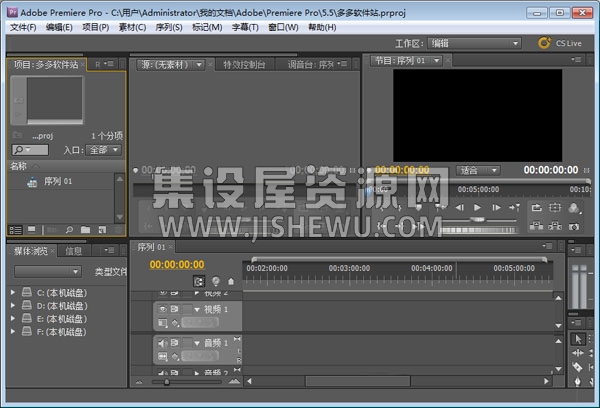Expand D: (本机磁盘) drive
The width and height of the screenshot is (600, 408).
coord(13,305)
